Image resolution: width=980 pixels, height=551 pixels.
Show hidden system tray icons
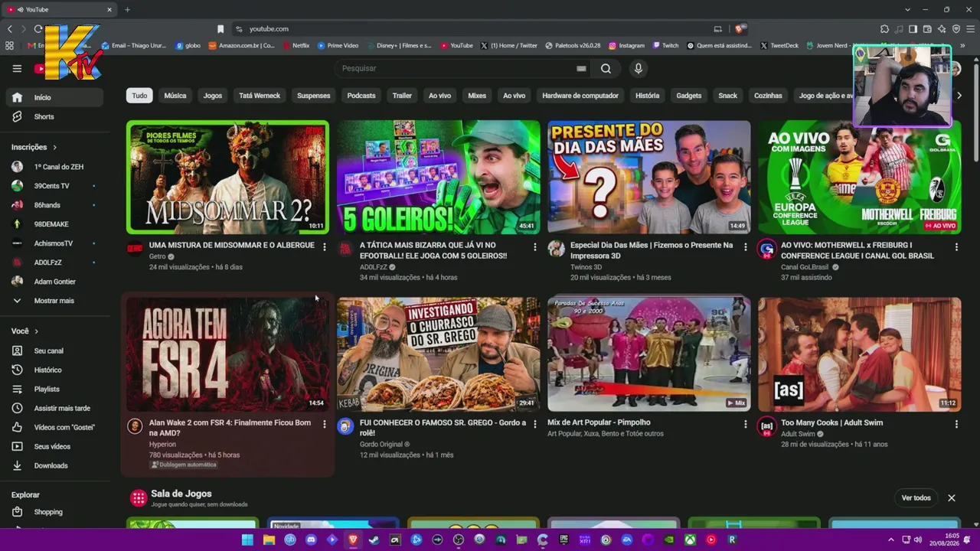coord(890,540)
